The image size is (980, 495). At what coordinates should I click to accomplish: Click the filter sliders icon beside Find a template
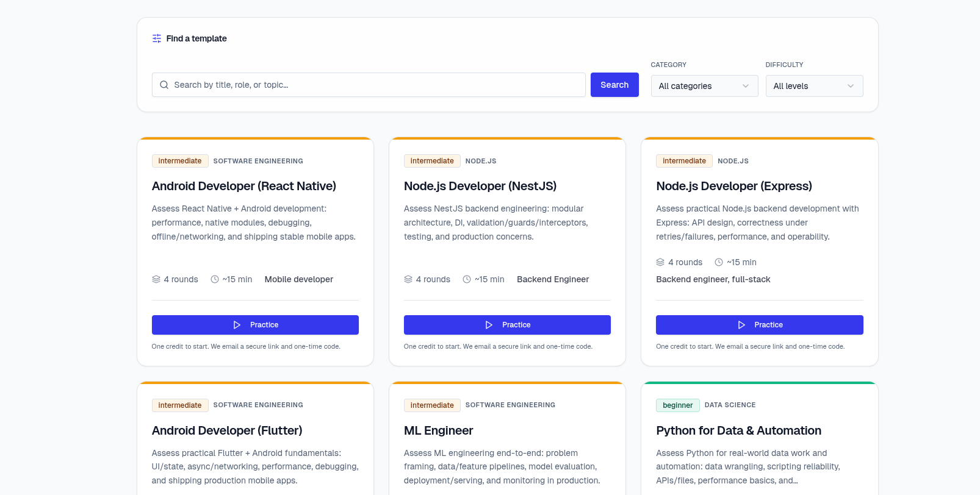157,38
